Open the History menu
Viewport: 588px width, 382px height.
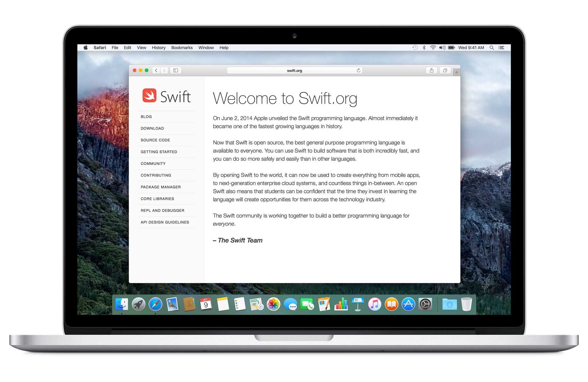click(x=158, y=47)
